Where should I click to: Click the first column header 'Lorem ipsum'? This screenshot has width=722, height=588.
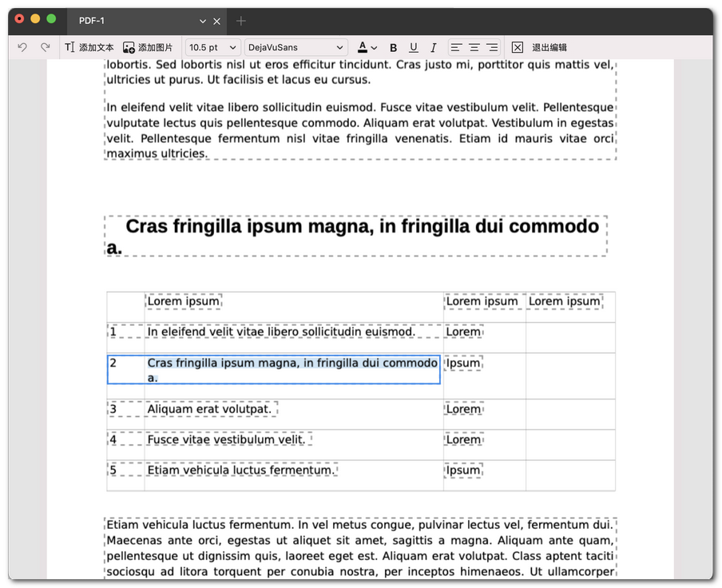pyautogui.click(x=183, y=301)
